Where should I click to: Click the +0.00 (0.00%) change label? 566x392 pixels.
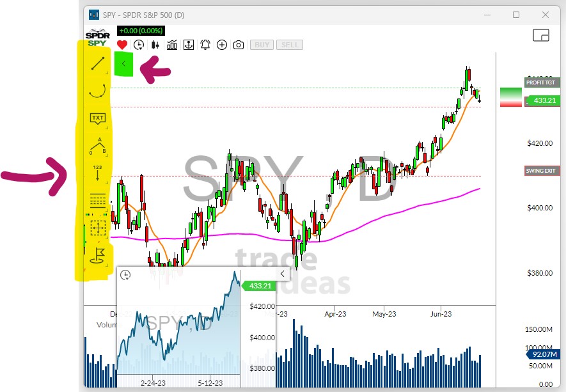141,31
